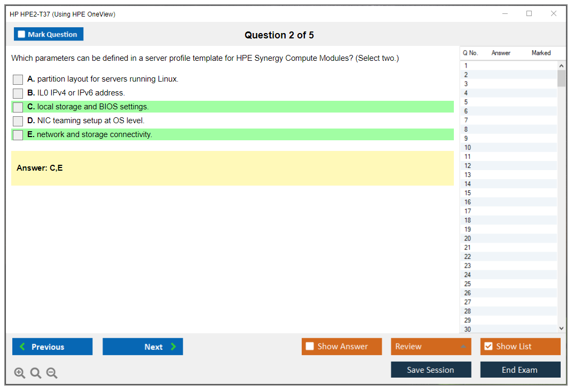Click the End Exam button
The width and height of the screenshot is (574, 392).
(520, 370)
